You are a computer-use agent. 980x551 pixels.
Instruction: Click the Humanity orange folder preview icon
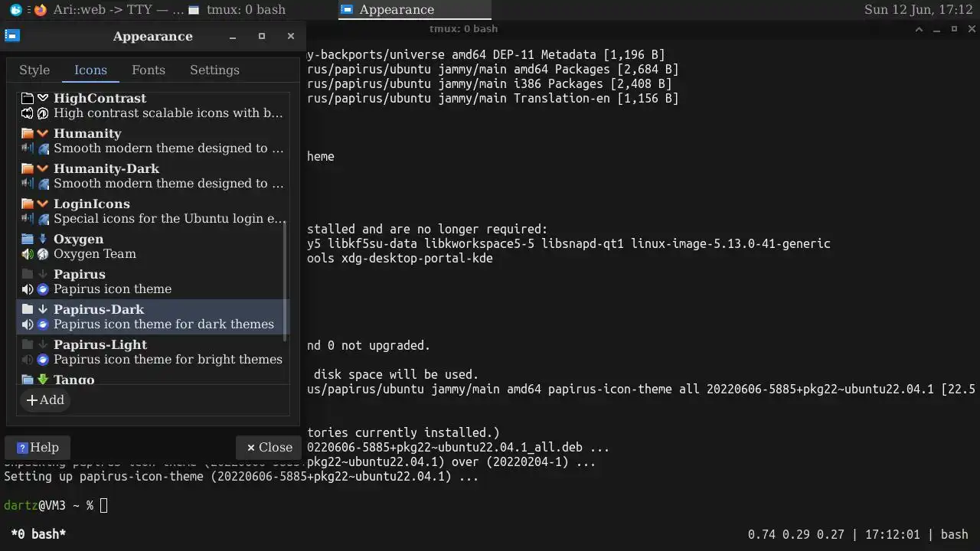[28, 133]
